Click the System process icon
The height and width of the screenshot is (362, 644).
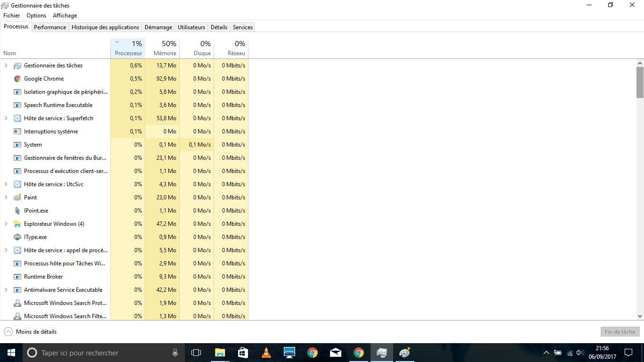(17, 145)
